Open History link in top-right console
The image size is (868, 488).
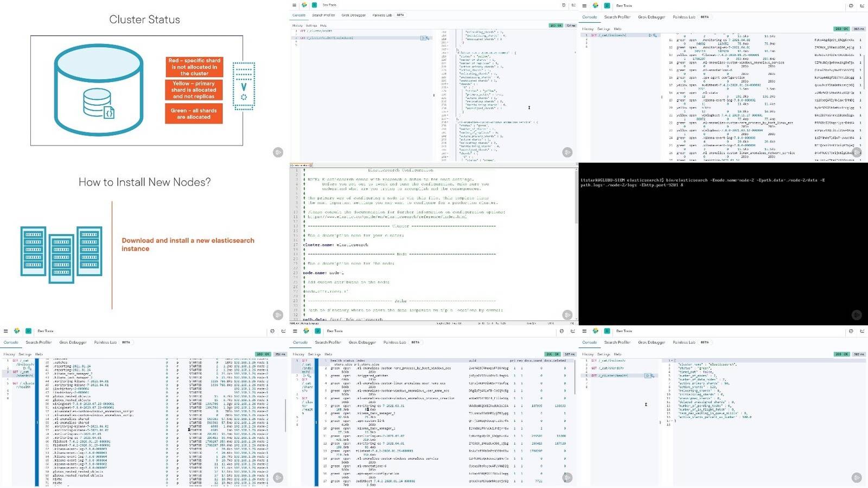coord(588,29)
